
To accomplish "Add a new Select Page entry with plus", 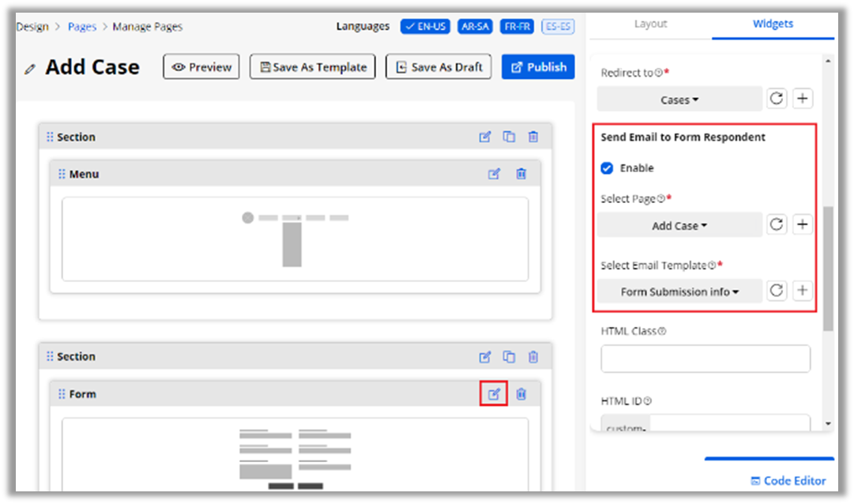I will click(802, 225).
